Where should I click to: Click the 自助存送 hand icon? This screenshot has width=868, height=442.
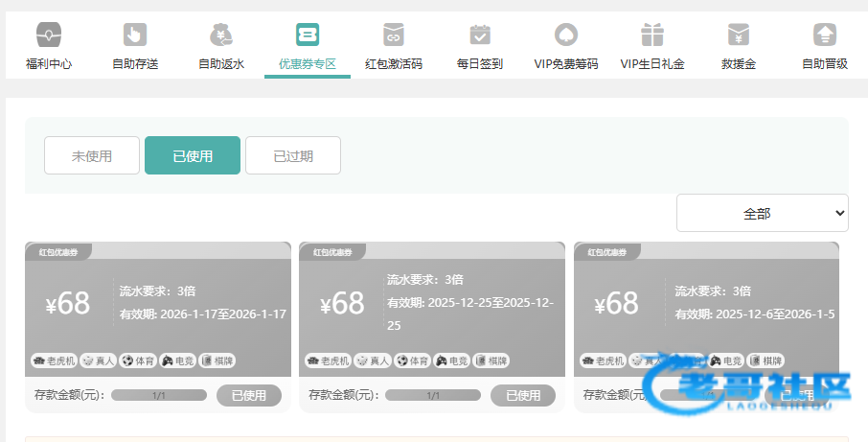coord(135,35)
